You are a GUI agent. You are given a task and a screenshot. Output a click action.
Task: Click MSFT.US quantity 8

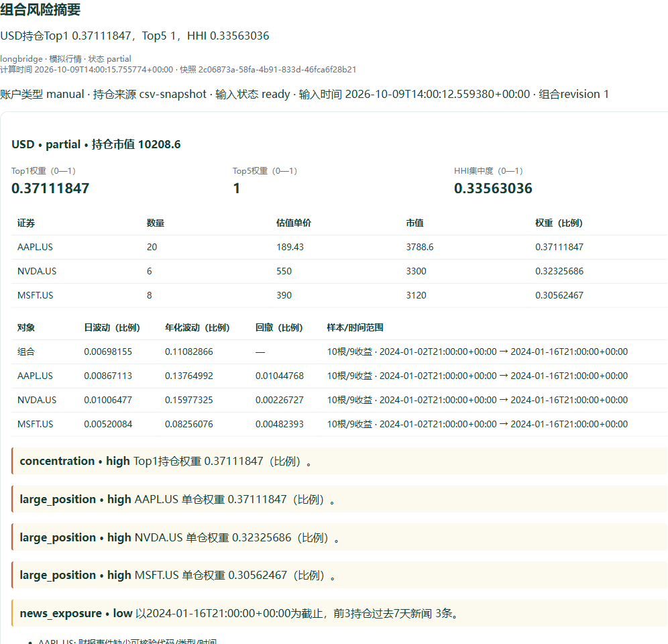coord(150,295)
